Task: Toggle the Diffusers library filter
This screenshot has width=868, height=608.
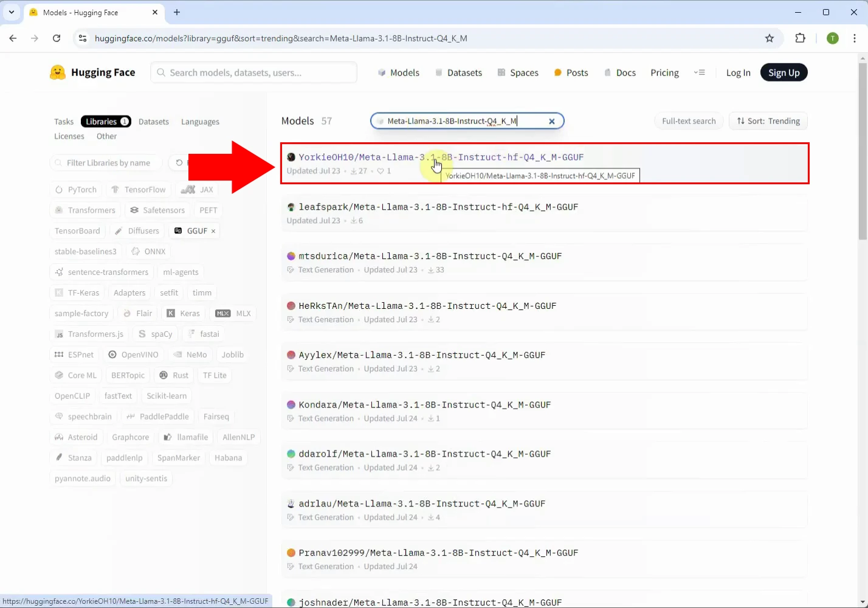Action: coord(137,231)
